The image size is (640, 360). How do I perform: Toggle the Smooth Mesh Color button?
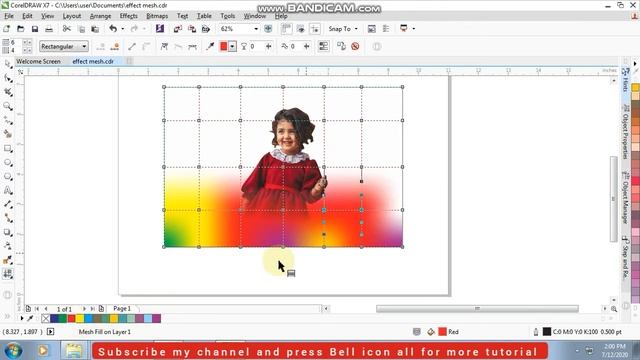click(x=323, y=47)
